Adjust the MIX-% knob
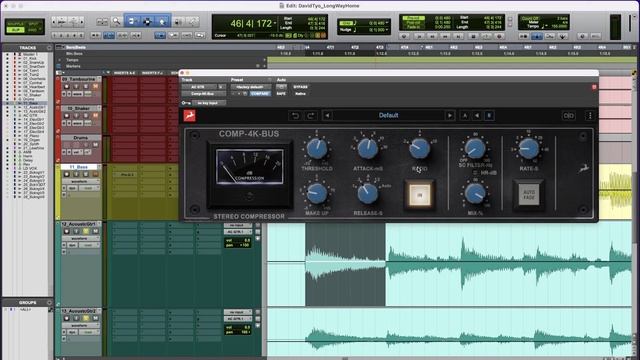 pos(475,193)
